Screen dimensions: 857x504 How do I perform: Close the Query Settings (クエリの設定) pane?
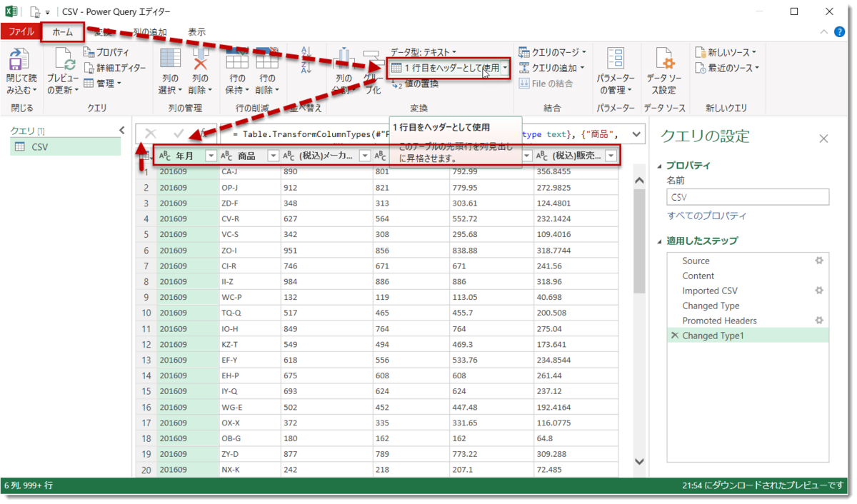(823, 138)
